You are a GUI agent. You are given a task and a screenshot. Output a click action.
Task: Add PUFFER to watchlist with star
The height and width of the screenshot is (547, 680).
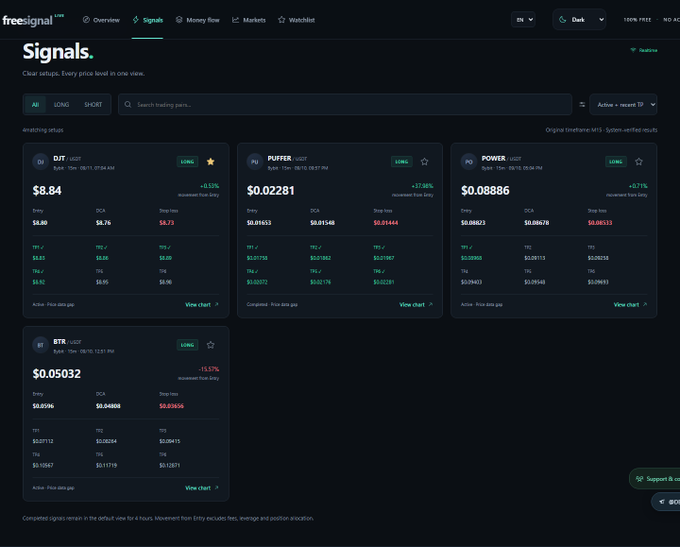tap(425, 162)
